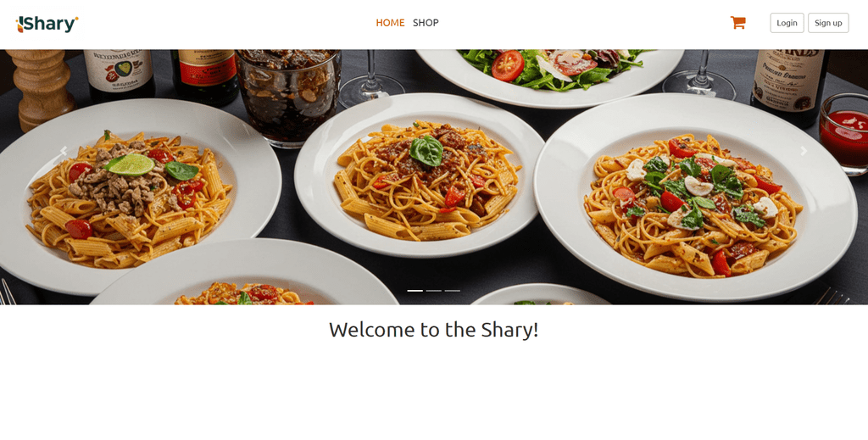Click the Login button
Image resolution: width=868 pixels, height=440 pixels.
(787, 23)
